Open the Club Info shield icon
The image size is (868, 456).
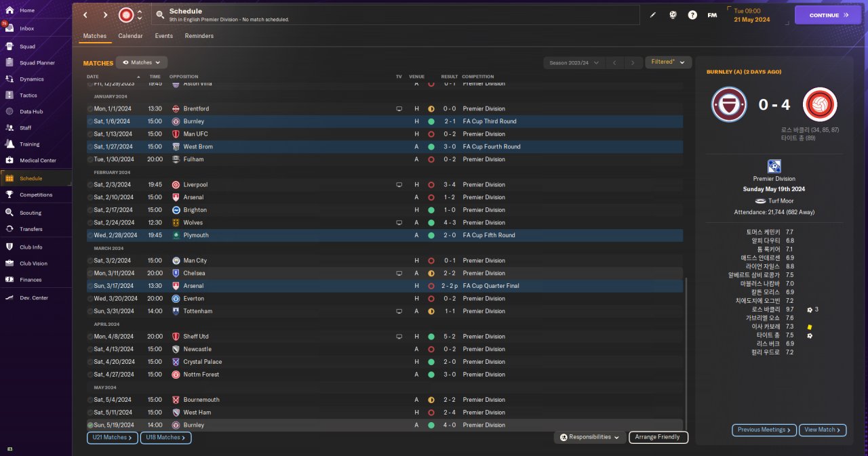tap(9, 247)
